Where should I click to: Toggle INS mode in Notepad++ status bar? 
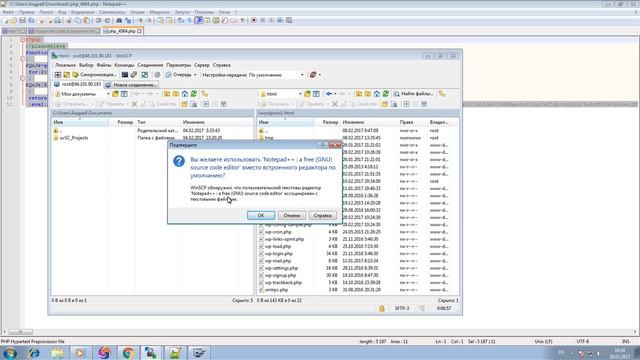[x=625, y=341]
